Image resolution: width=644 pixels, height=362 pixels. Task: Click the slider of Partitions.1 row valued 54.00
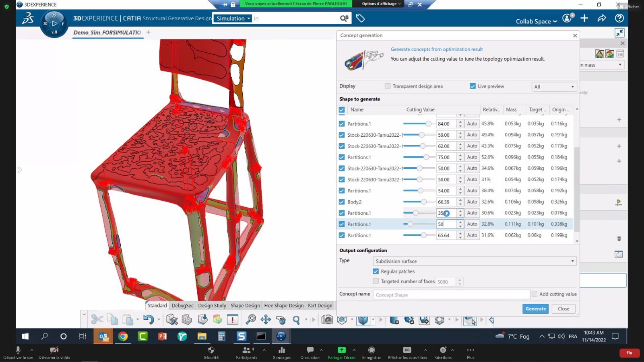pyautogui.click(x=419, y=191)
